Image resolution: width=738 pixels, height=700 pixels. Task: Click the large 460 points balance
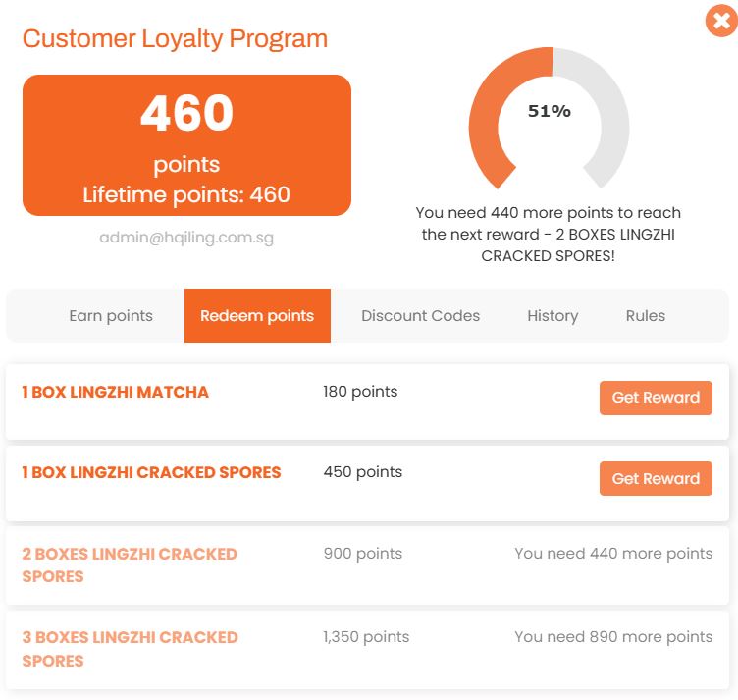[x=186, y=114]
